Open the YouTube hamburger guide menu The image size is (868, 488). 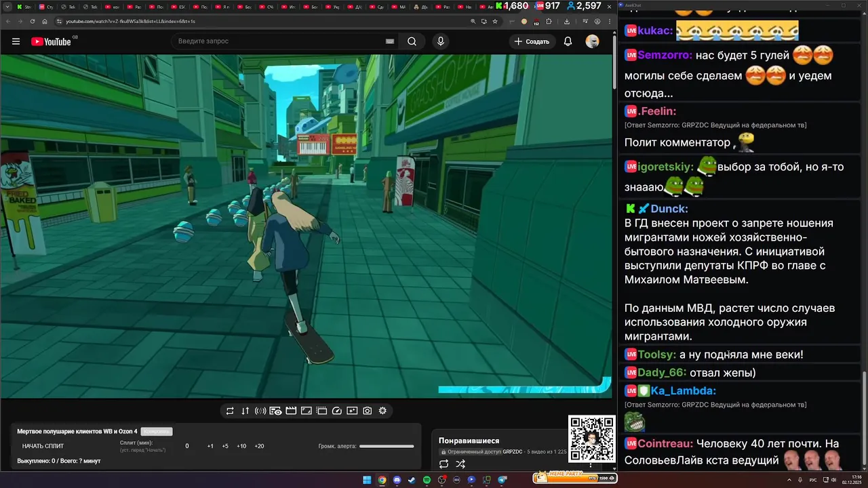[16, 41]
